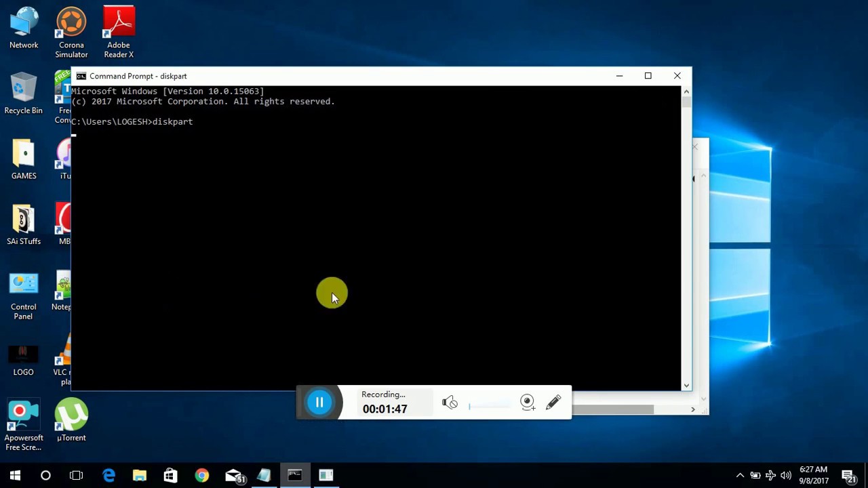Image resolution: width=868 pixels, height=488 pixels.
Task: Open Action Center notifications icon
Action: tap(848, 475)
